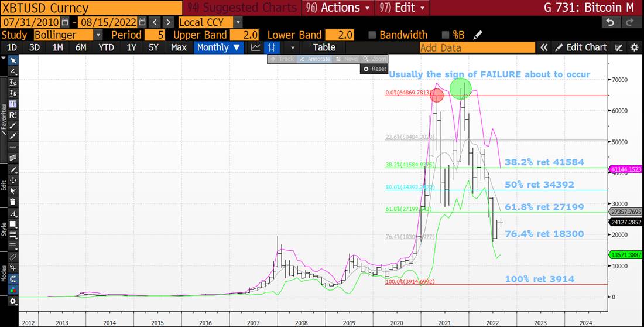The height and width of the screenshot is (327, 644).
Task: Open the Monthly periodicity dropdown
Action: click(x=218, y=47)
